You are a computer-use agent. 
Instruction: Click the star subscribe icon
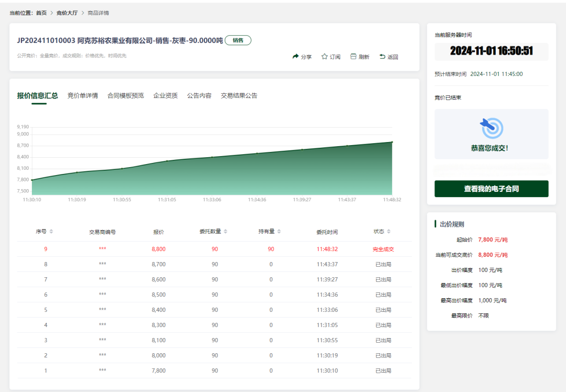(x=324, y=57)
